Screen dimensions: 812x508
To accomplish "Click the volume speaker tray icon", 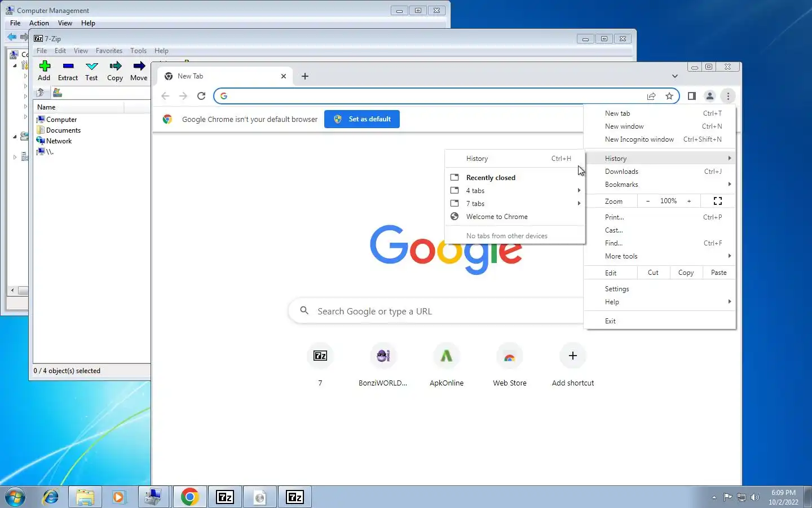I will point(755,497).
